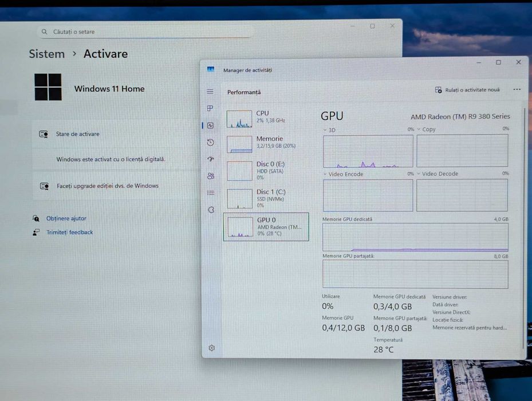This screenshot has width=532, height=401.
Task: Close the Task Manager window
Action: pyautogui.click(x=518, y=62)
